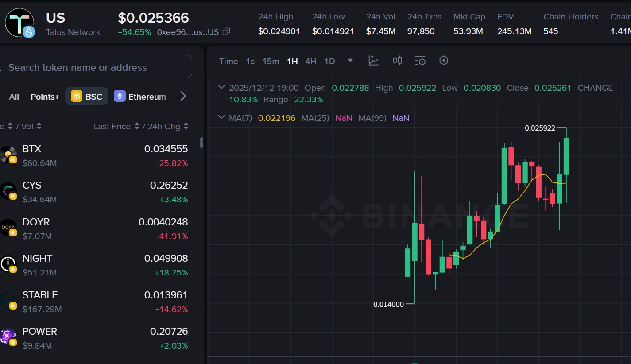
Task: Select the BSC chain tab
Action: click(86, 96)
